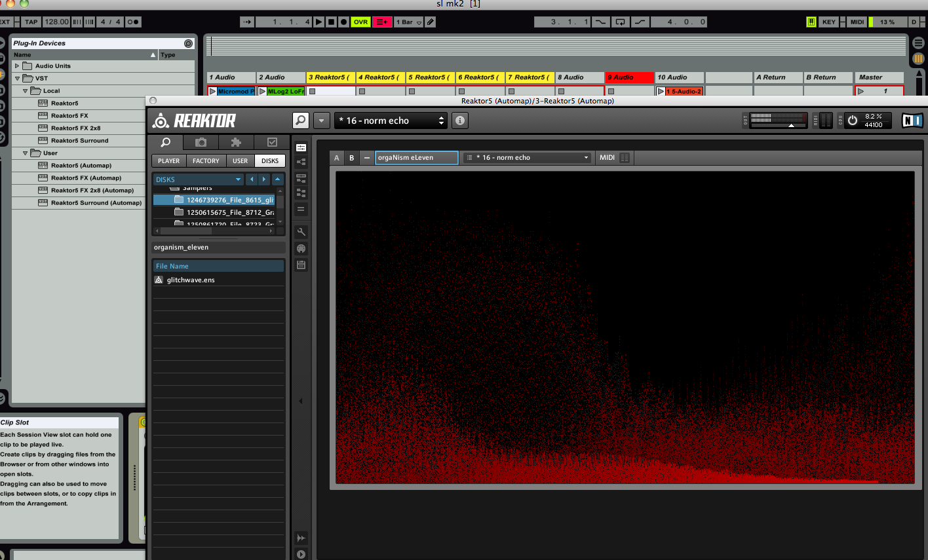Click the floppy-disk save icon in sidebar
The width and height of the screenshot is (928, 560).
tap(301, 265)
